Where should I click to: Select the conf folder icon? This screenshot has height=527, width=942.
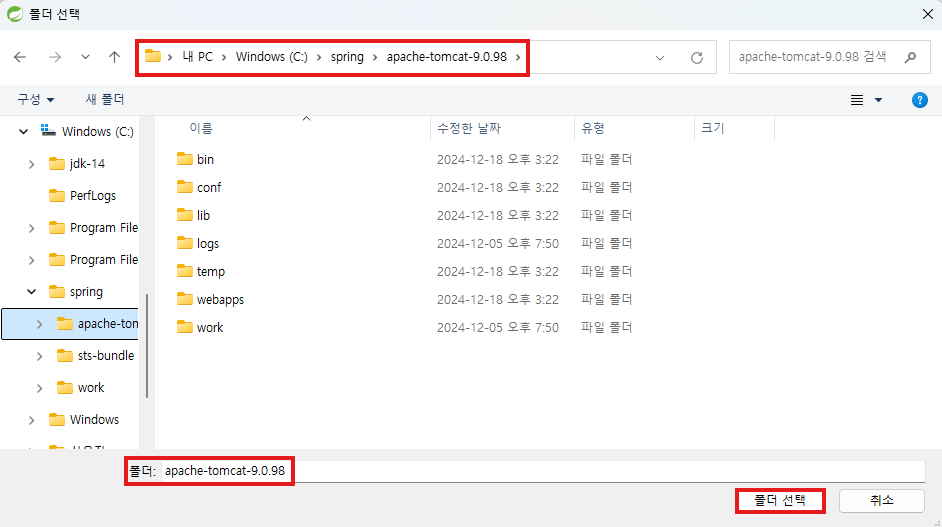coord(185,187)
